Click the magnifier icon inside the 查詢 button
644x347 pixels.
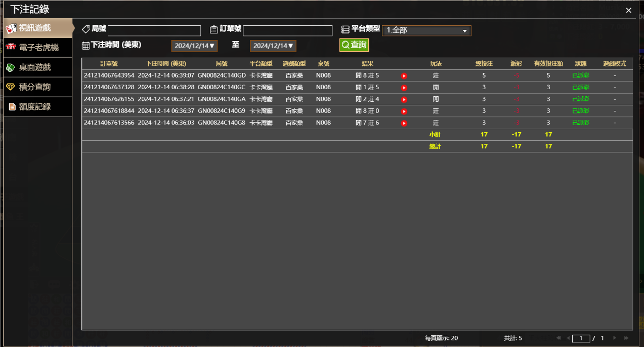coord(347,45)
